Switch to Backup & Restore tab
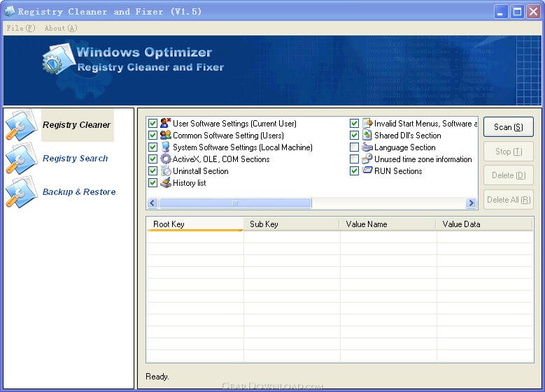The image size is (545, 392). coord(79,192)
